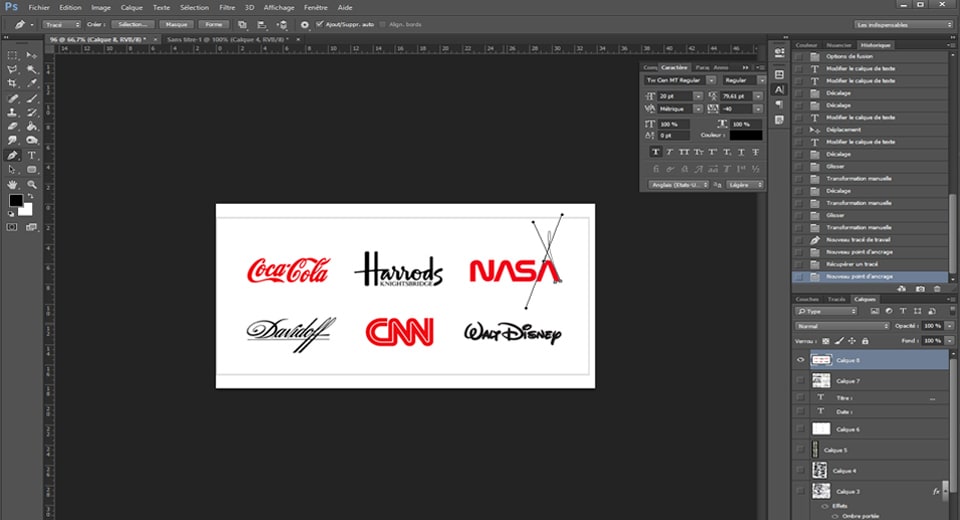
Task: Select the Type tool in toolbox
Action: pyautogui.click(x=32, y=155)
